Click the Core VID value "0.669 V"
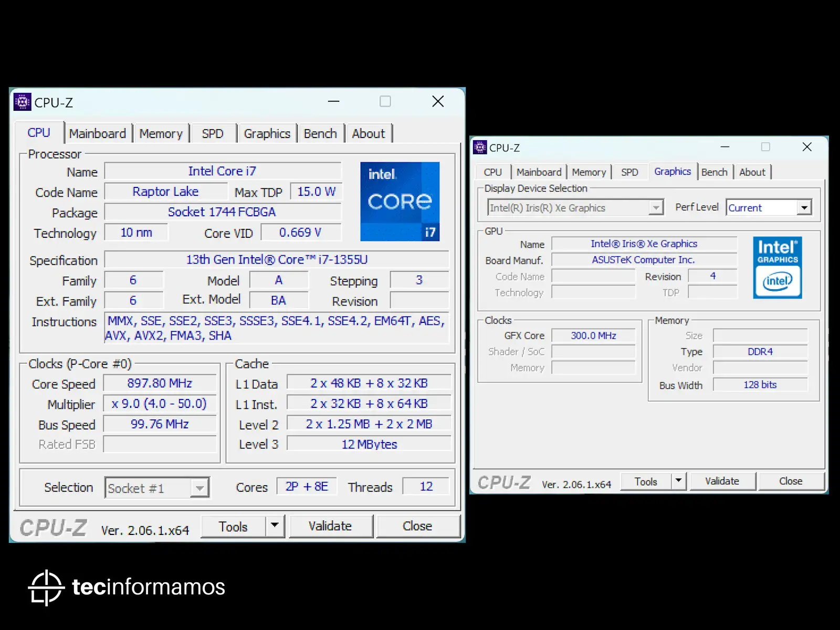Screen dimensions: 840x630 tap(301, 233)
